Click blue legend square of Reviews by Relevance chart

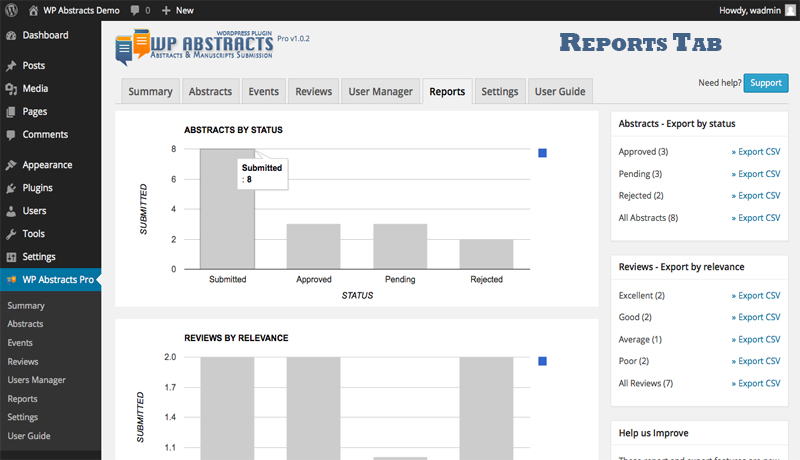pos(542,361)
